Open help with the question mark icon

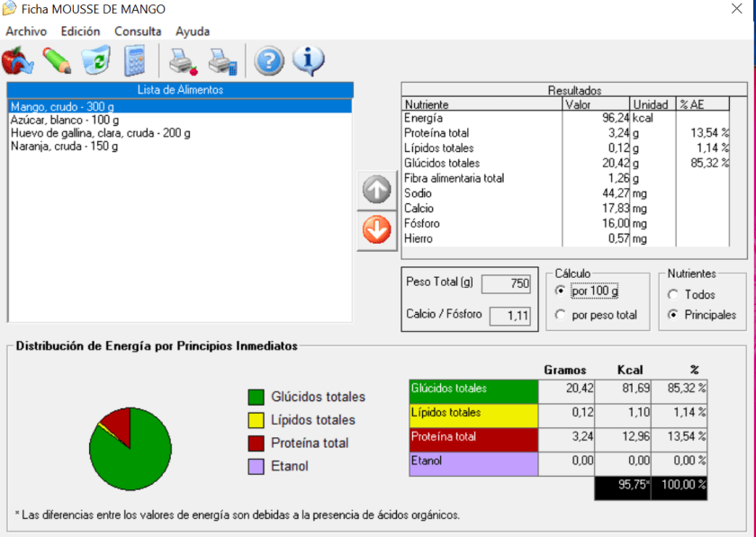point(269,60)
